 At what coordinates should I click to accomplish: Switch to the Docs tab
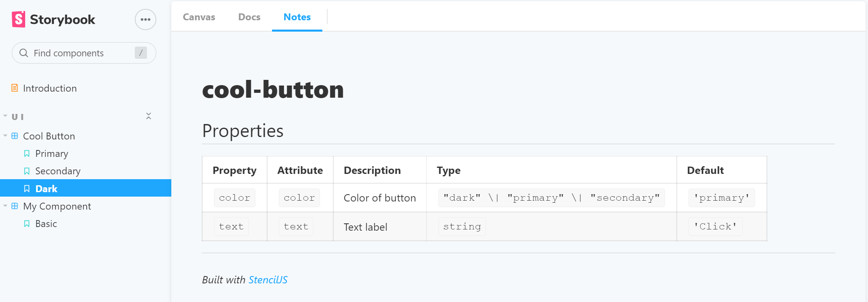click(x=249, y=17)
